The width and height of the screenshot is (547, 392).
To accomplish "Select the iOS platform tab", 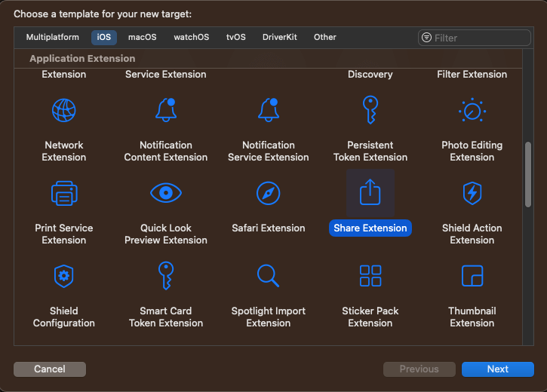I will [104, 37].
